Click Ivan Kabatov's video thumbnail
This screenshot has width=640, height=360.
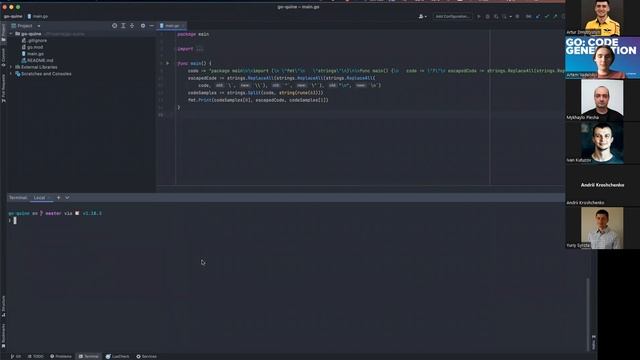point(602,142)
